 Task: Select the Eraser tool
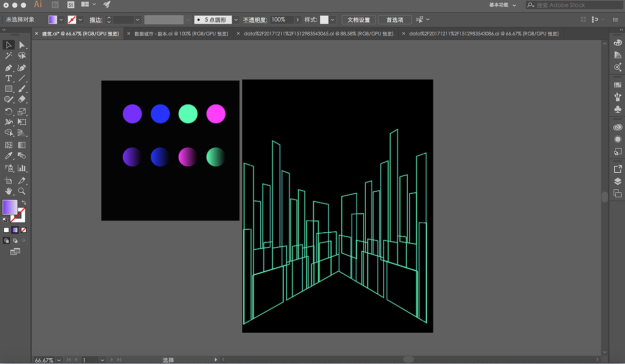click(22, 100)
